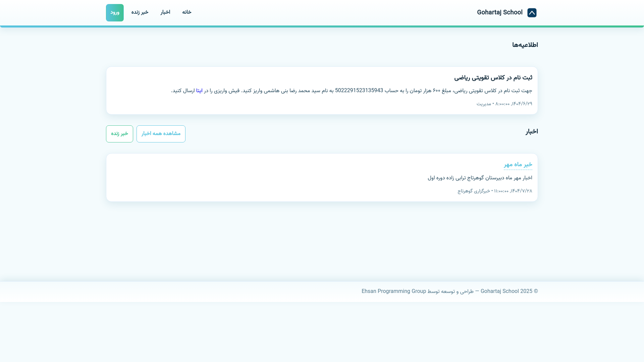Open the خانه navigation item
Image resolution: width=644 pixels, height=362 pixels.
(186, 12)
